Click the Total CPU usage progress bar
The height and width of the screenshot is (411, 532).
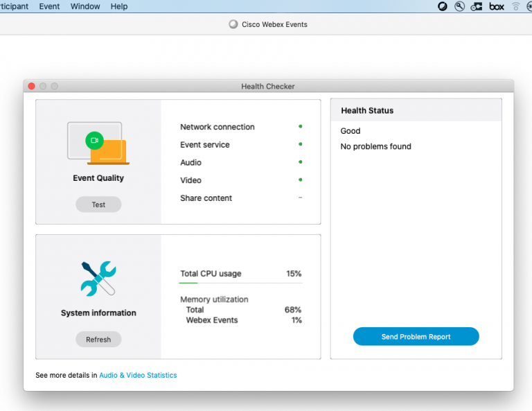tap(240, 283)
